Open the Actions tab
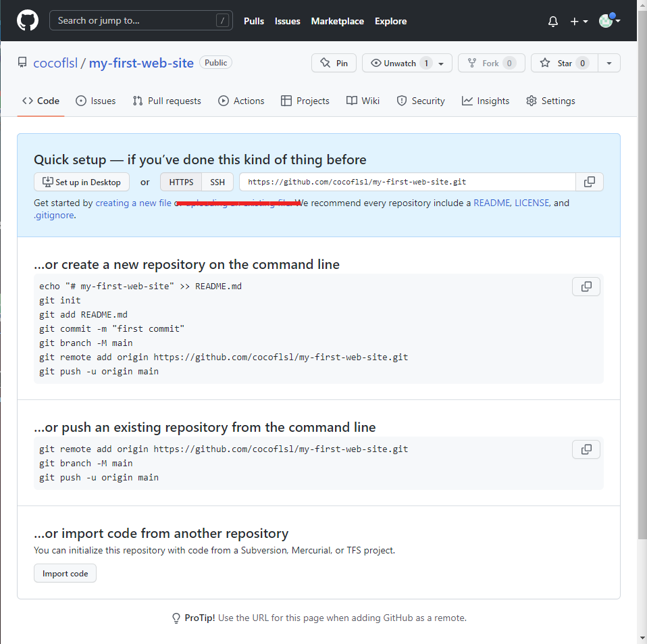This screenshot has height=644, width=647. pyautogui.click(x=241, y=101)
